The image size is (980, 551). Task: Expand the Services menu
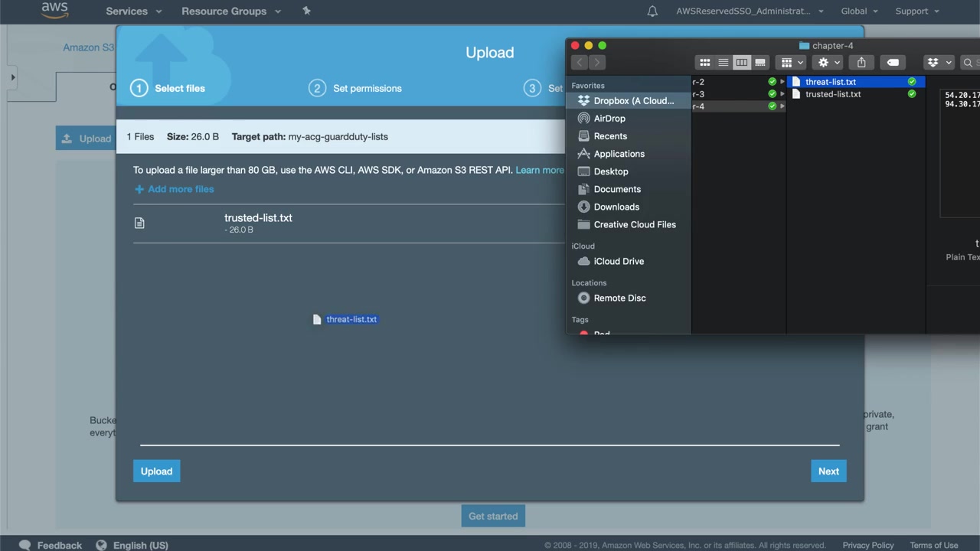[x=134, y=11]
